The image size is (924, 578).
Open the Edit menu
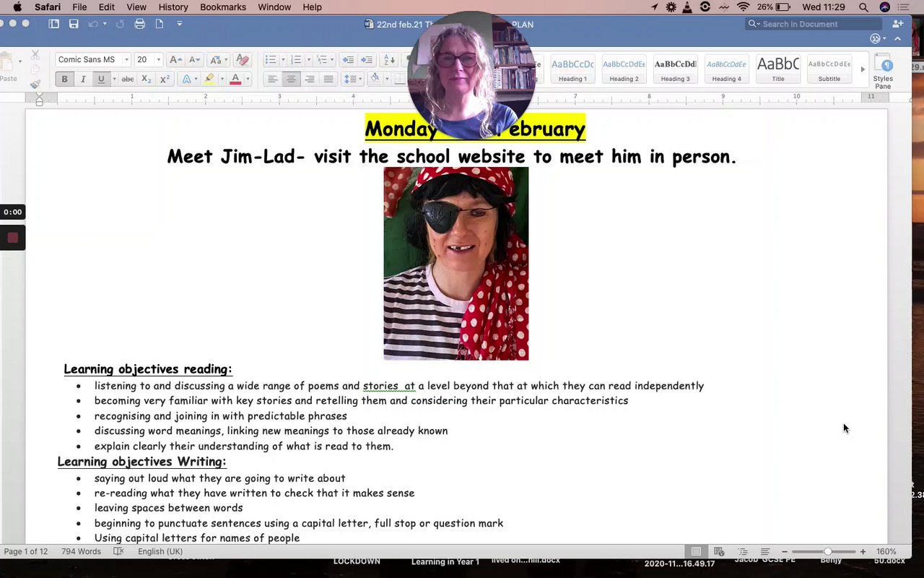pyautogui.click(x=107, y=7)
